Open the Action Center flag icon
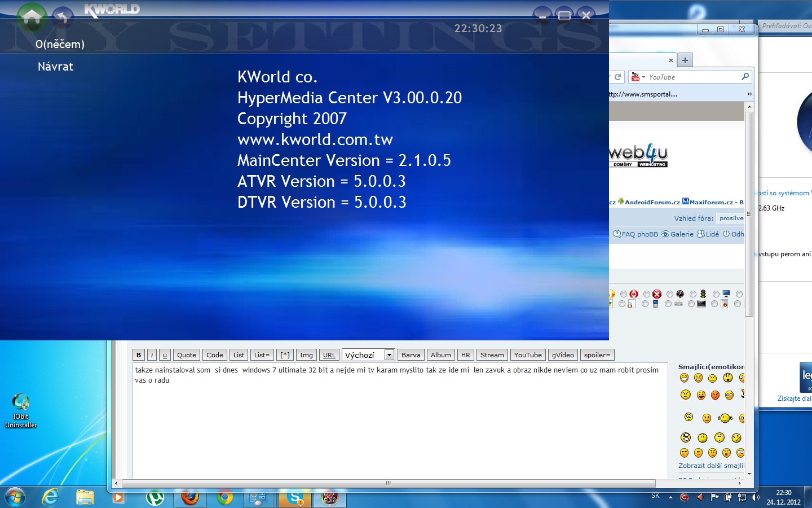The width and height of the screenshot is (812, 508). [714, 497]
